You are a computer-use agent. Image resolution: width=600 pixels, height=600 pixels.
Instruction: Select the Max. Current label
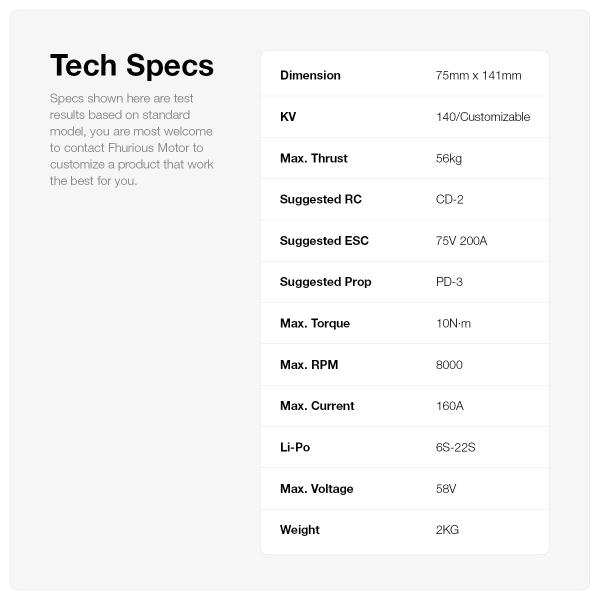coord(316,406)
